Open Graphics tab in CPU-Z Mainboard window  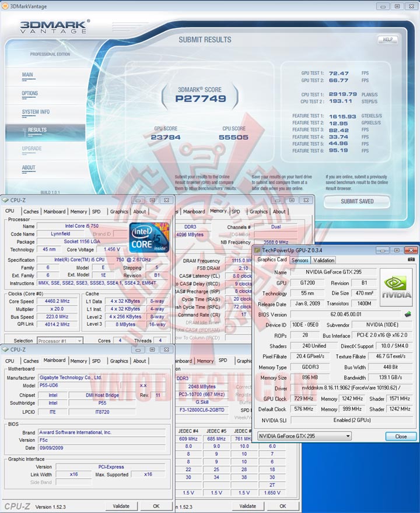click(119, 361)
